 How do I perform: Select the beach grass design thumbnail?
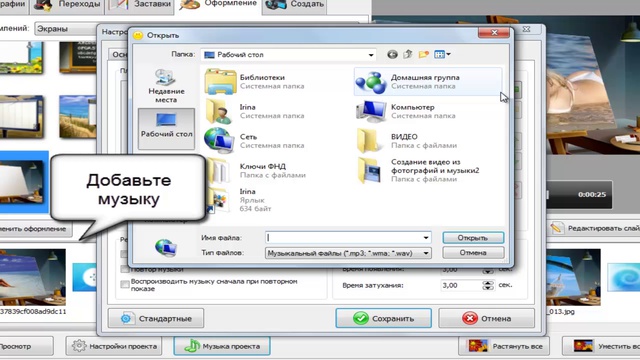[x=78, y=117]
